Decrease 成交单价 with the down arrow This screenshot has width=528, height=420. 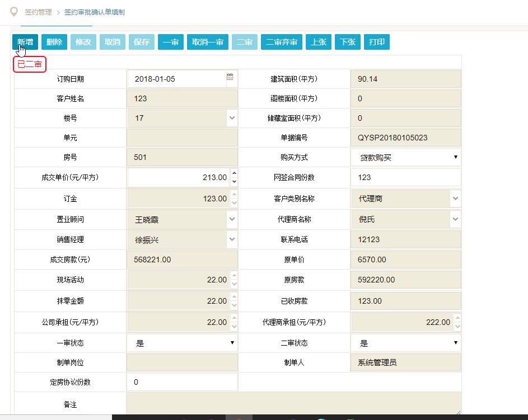[234, 181]
